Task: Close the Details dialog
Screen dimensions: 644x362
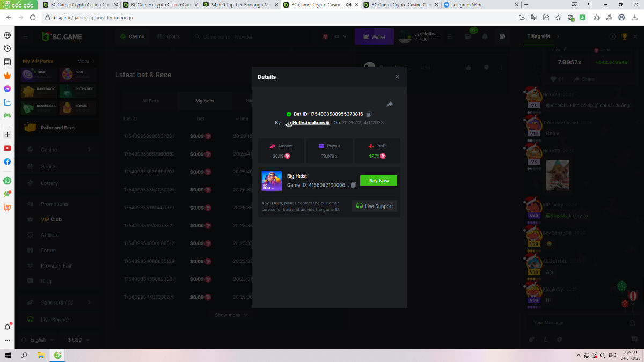Action: 397,77
